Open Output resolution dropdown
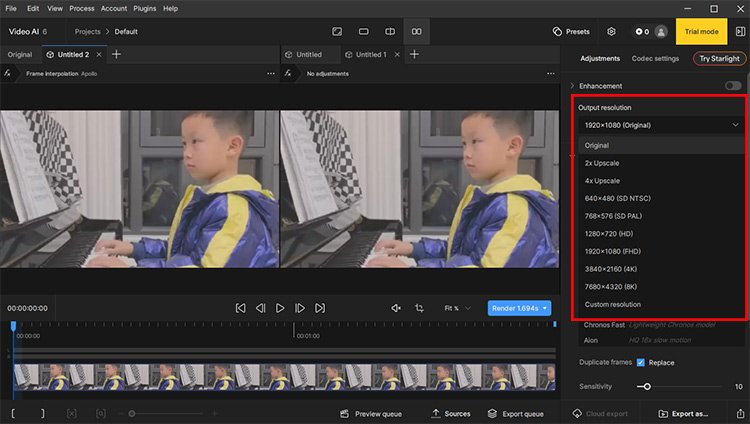Image resolution: width=750 pixels, height=424 pixels. pos(661,125)
